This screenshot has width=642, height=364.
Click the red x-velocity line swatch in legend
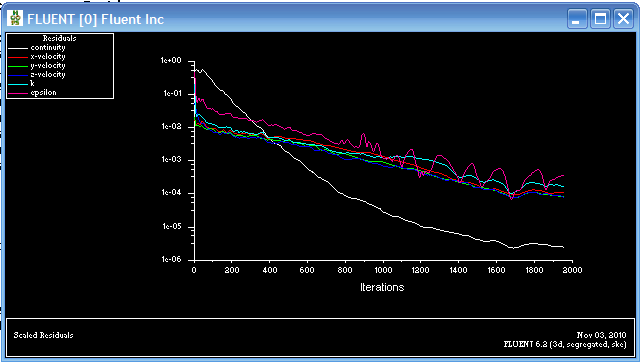tap(18, 57)
